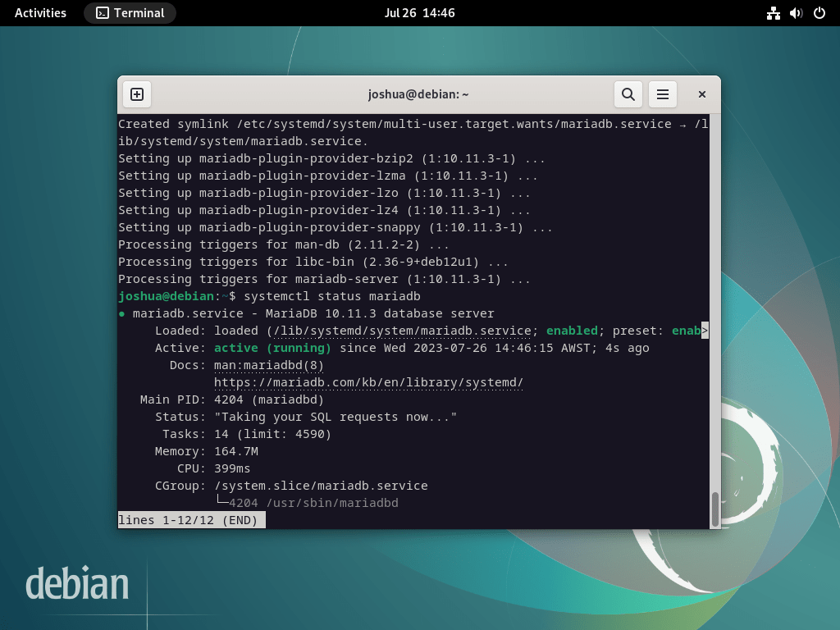Image resolution: width=840 pixels, height=630 pixels.
Task: Open the terminal hamburger menu
Action: tap(663, 94)
